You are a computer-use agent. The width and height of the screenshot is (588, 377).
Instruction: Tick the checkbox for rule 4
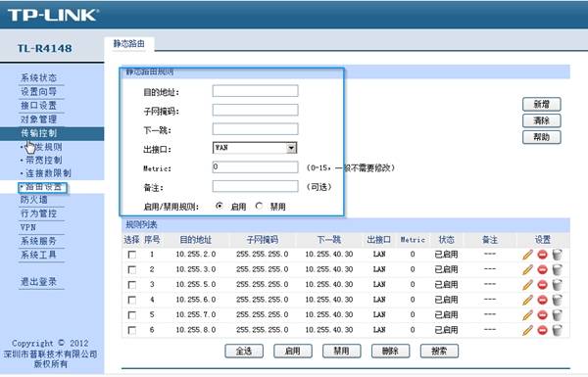[132, 301]
